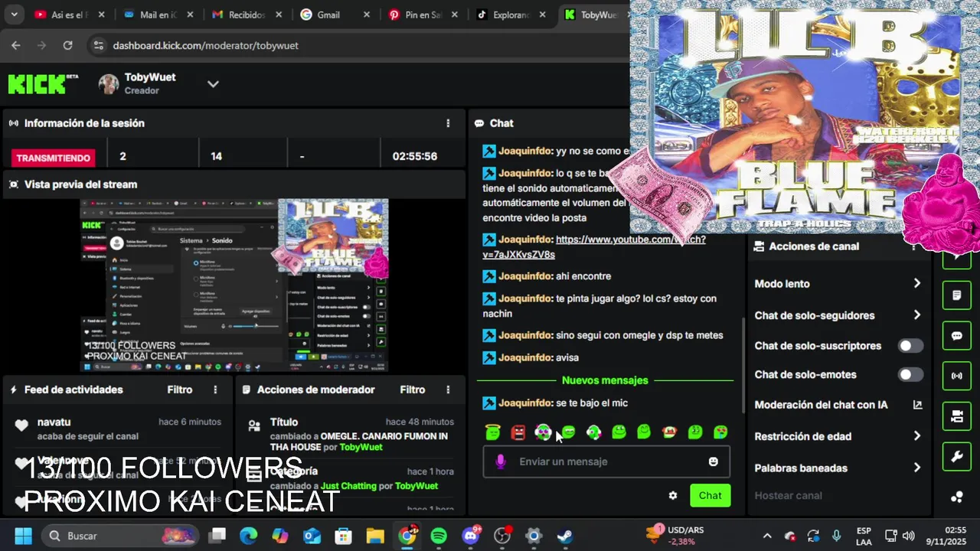Screen dimensions: 980x551
Task: Click the chat panel scrollbar
Action: coord(743,367)
